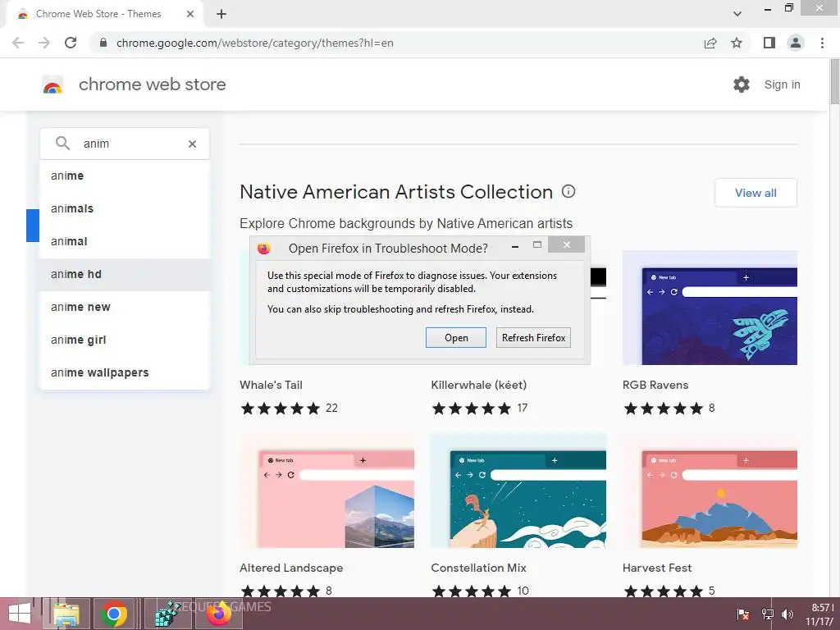This screenshot has height=630, width=840.
Task: Open File Explorer from the taskbar
Action: [66, 614]
